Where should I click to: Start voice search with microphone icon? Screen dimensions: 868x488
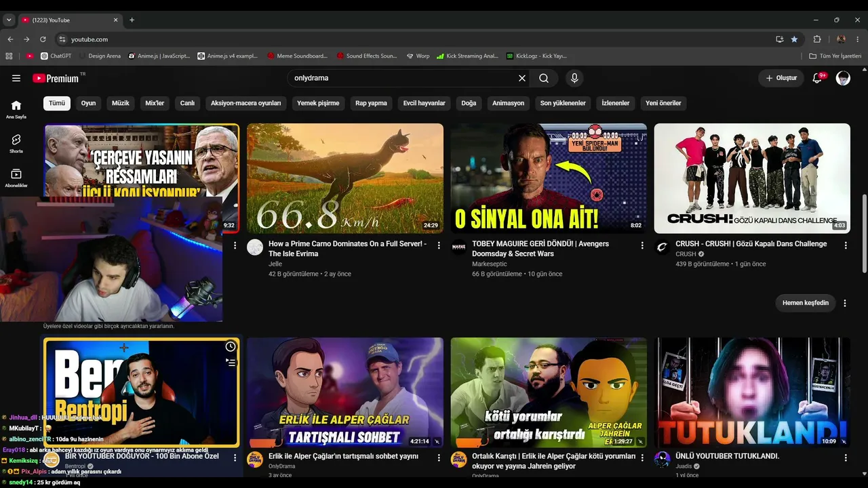pyautogui.click(x=574, y=78)
